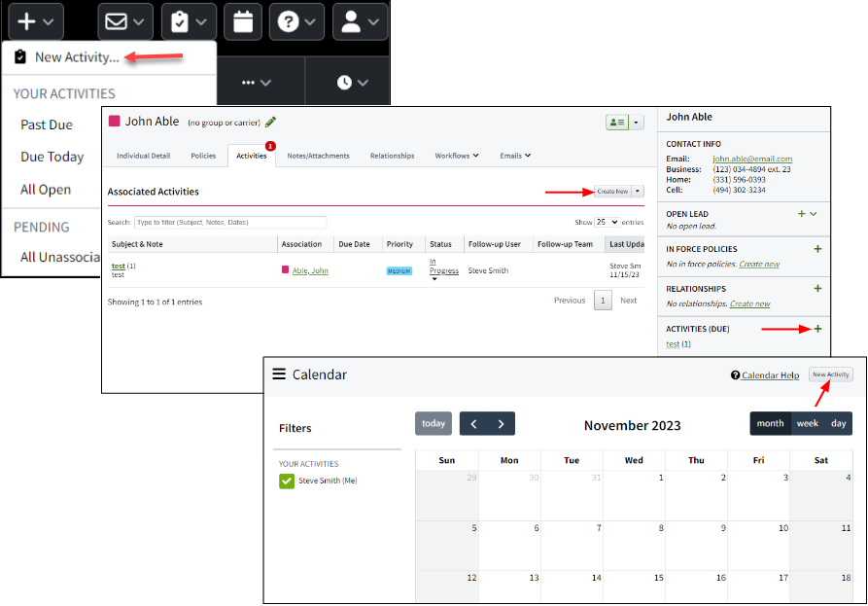Sort by the Due Date column header
The height and width of the screenshot is (606, 868).
pos(354,244)
